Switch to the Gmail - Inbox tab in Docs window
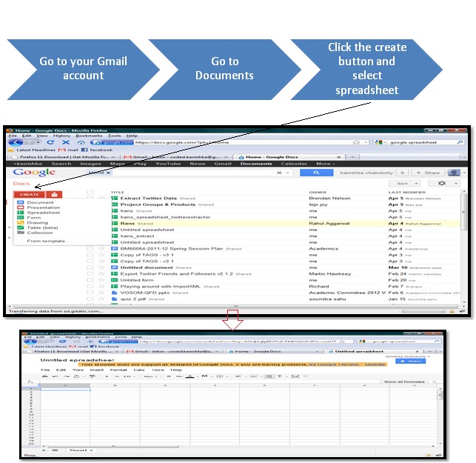The height and width of the screenshot is (463, 476). tap(176, 157)
